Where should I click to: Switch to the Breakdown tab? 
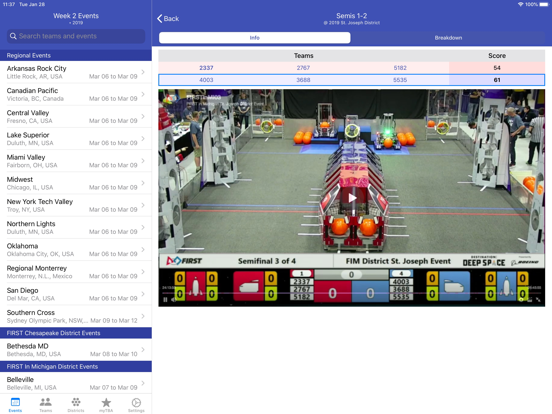tap(448, 38)
